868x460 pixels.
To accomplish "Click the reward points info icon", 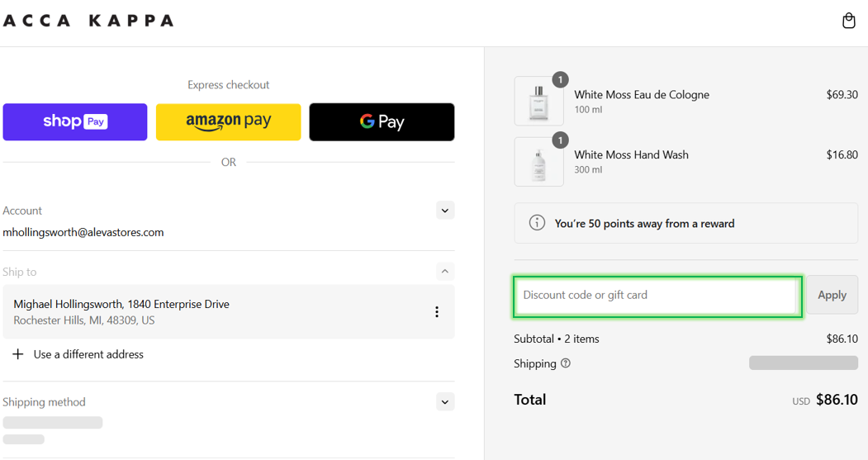I will pos(537,223).
